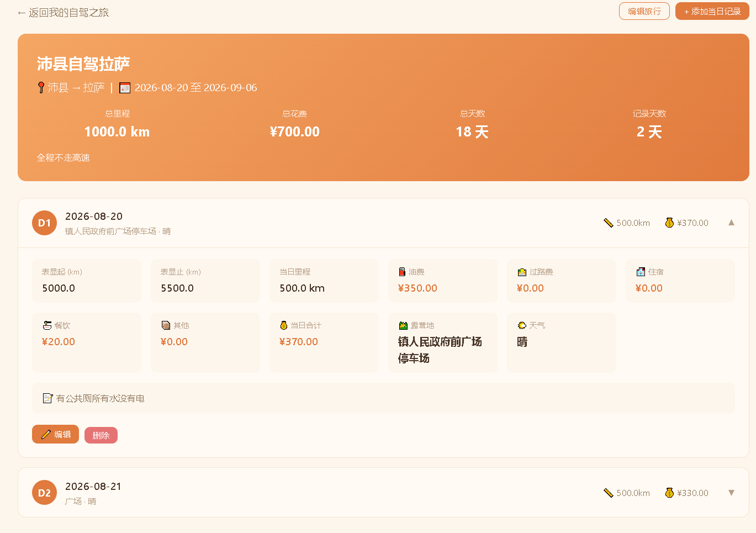The height and width of the screenshot is (533, 756).
Task: Click the 18 天 total days value
Action: point(472,131)
